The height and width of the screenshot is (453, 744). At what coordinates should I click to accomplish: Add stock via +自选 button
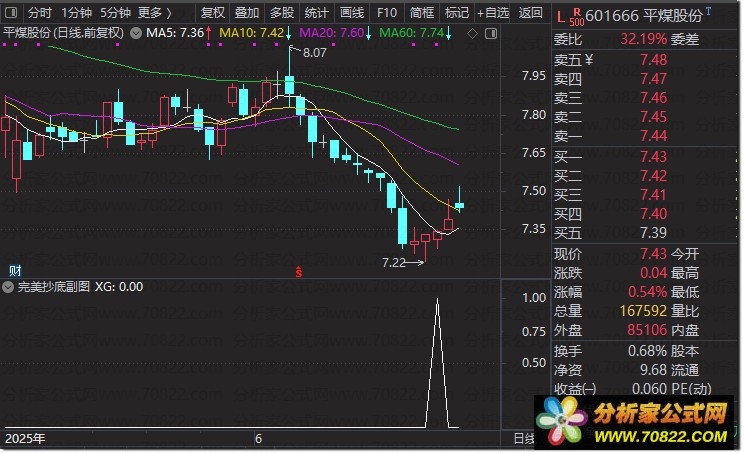493,13
